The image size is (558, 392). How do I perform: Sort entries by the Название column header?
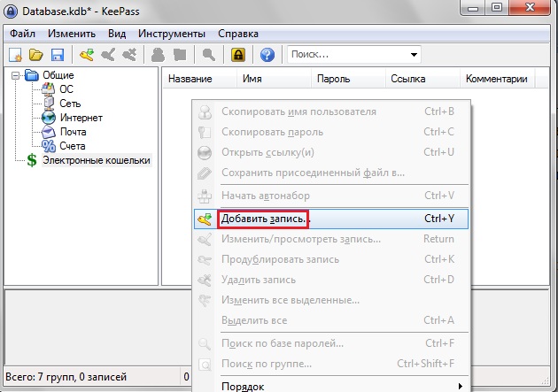click(190, 79)
